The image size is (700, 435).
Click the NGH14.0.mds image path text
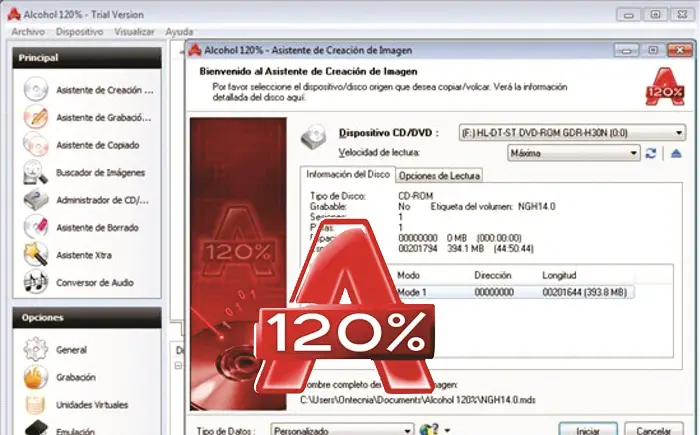click(x=418, y=400)
